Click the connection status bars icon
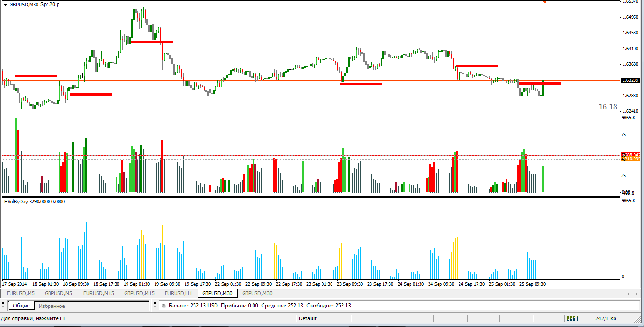Image resolution: width=644 pixels, height=327 pixels. [572, 318]
